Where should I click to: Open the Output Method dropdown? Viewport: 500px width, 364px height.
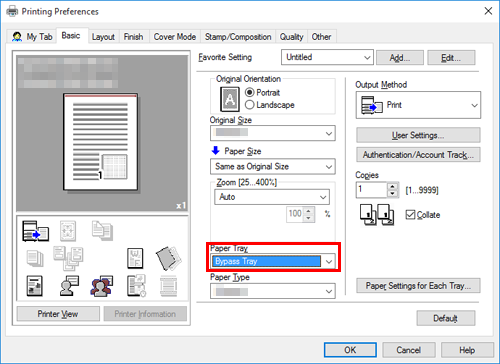tap(418, 105)
